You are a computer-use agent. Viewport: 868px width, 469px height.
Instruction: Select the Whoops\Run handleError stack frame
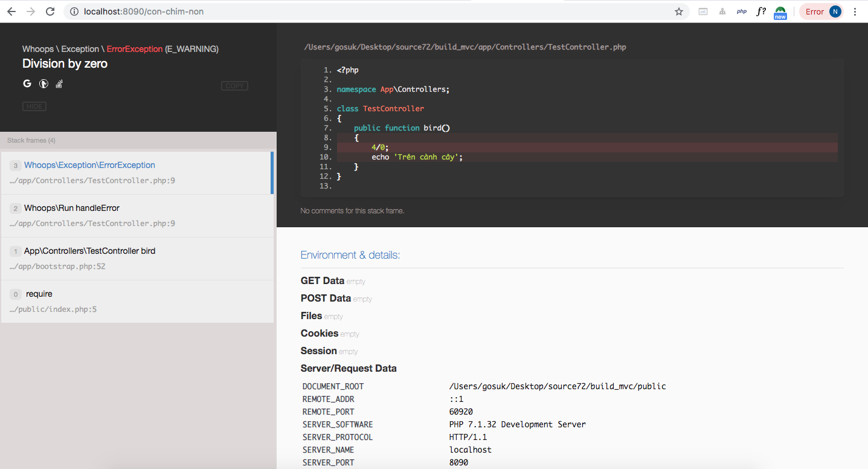137,215
